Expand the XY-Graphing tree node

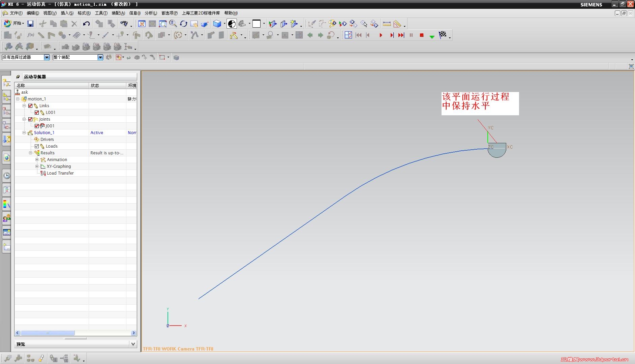point(37,166)
